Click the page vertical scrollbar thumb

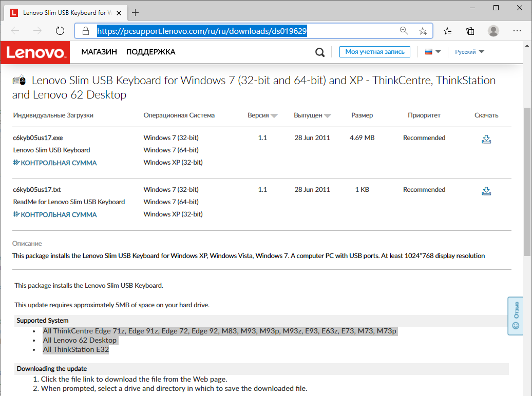tap(527, 182)
